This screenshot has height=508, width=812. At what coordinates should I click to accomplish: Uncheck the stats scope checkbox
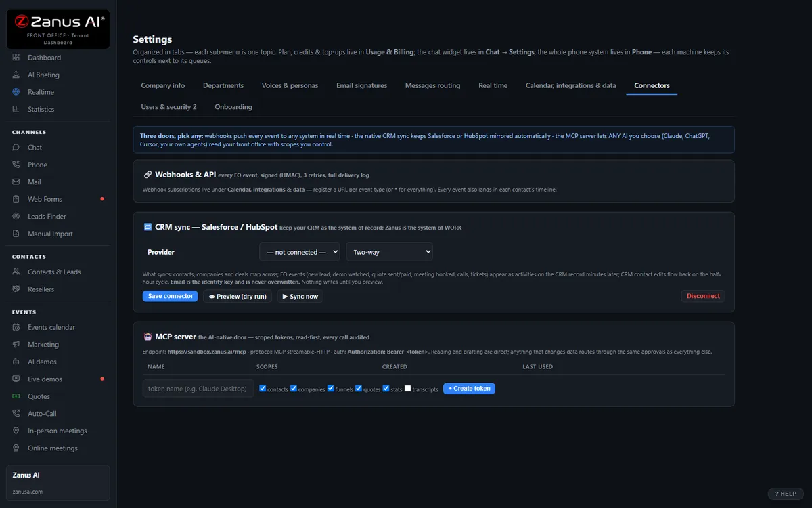coord(386,389)
